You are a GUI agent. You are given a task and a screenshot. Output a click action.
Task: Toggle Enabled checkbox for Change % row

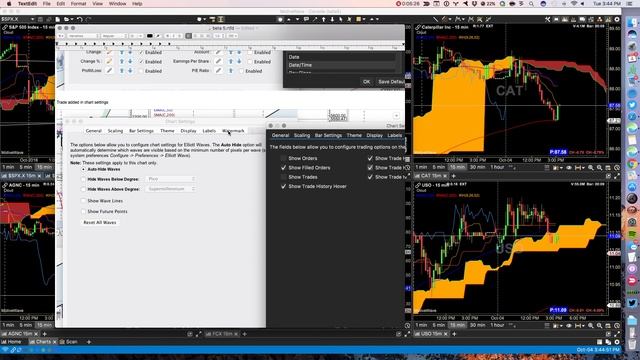[x=141, y=62]
